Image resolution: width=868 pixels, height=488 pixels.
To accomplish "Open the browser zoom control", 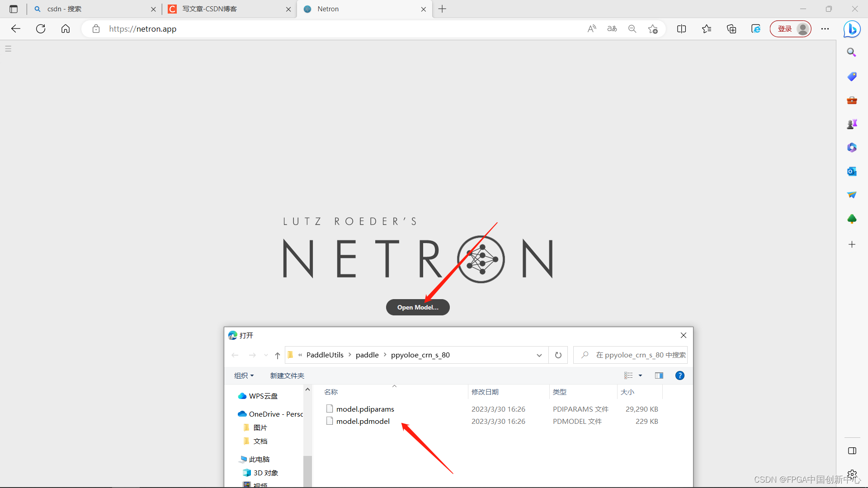I will (x=632, y=29).
